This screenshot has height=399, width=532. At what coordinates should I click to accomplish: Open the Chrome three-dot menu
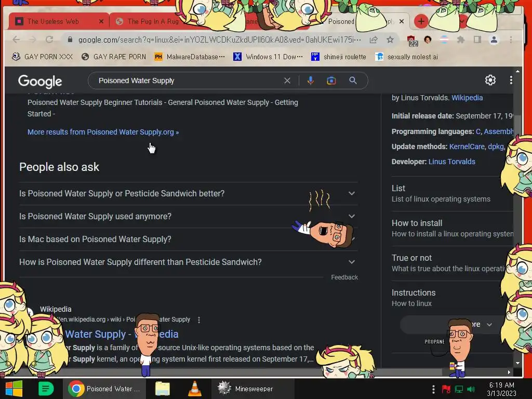pyautogui.click(x=511, y=39)
